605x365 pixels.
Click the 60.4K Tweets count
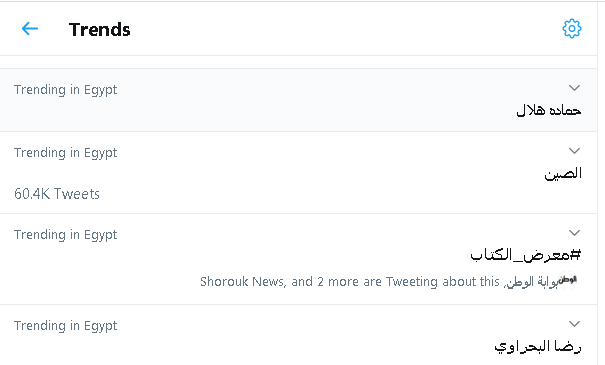pos(57,194)
